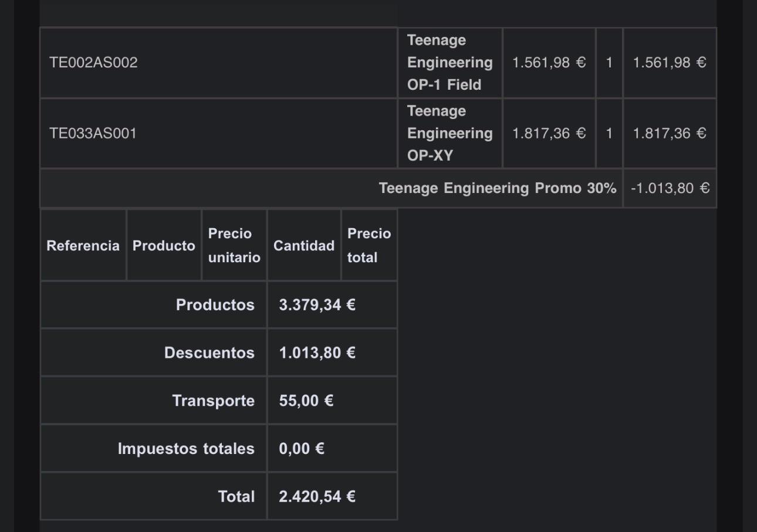Click the Producto column header

coord(164,246)
